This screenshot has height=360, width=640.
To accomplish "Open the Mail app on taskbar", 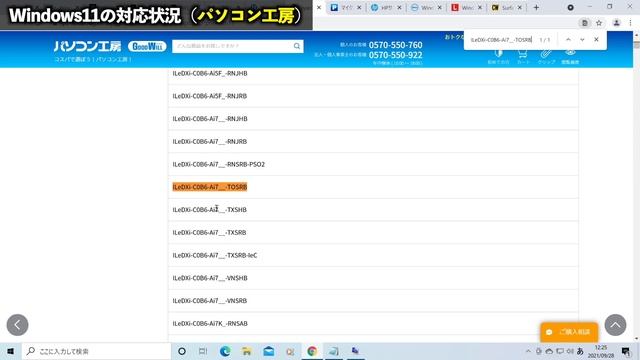I will [x=269, y=351].
